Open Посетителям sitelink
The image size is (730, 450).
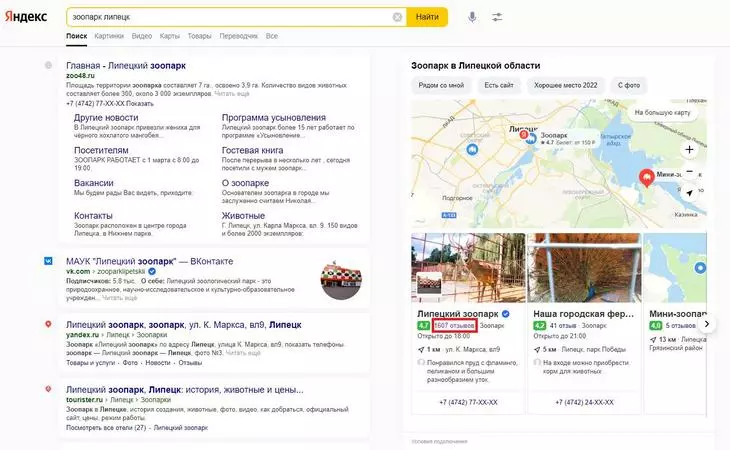[101, 150]
